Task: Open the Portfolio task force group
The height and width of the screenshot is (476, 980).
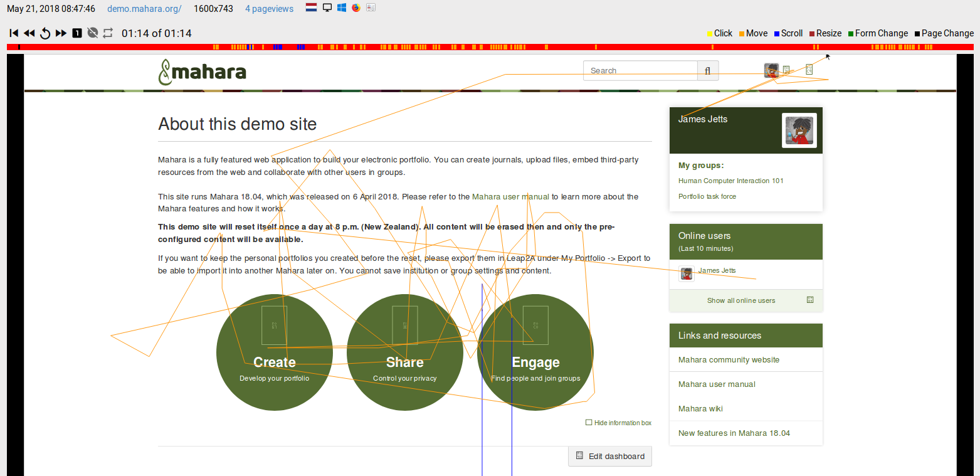Action: click(x=707, y=196)
